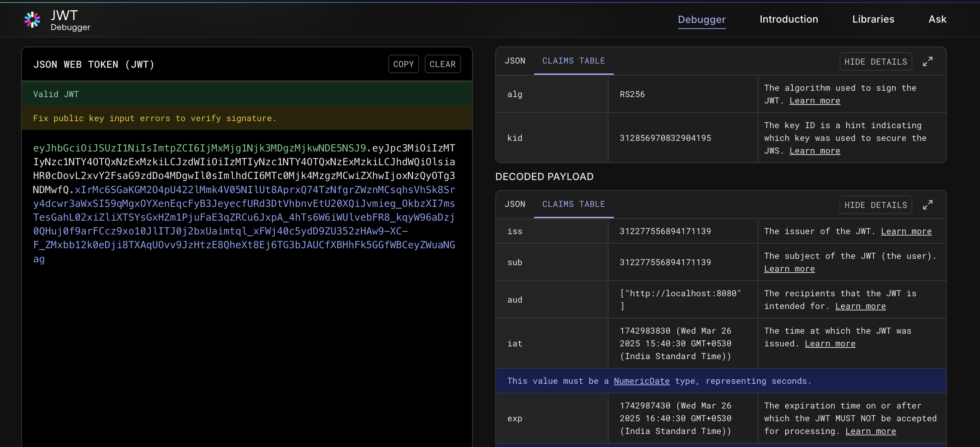This screenshot has width=980, height=447.
Task: Copy the JSON Web Token
Action: [x=403, y=64]
